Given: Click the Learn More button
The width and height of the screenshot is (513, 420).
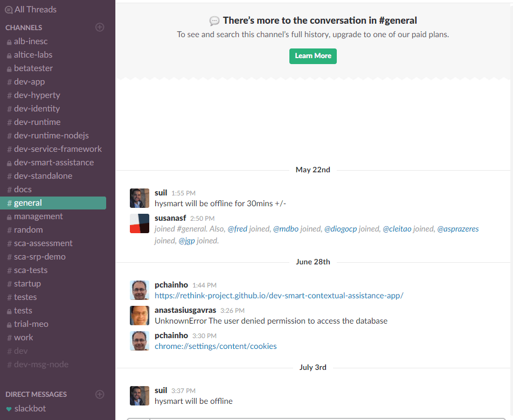Looking at the screenshot, I should click(x=313, y=56).
